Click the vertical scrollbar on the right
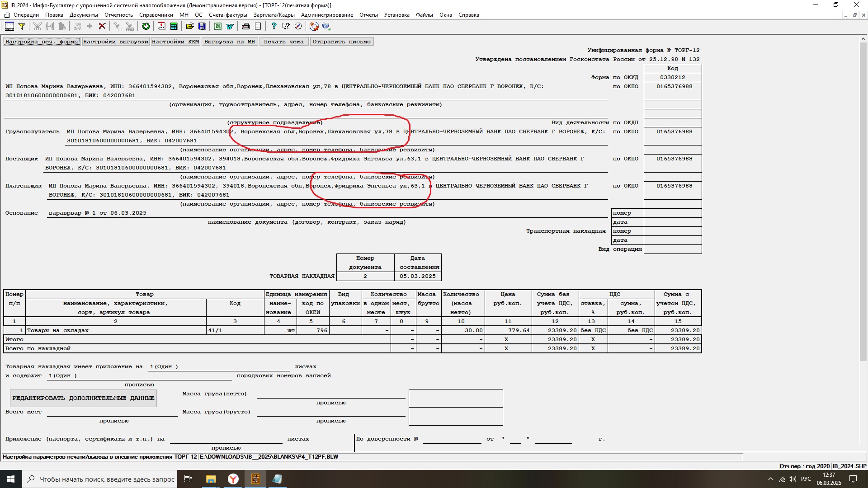 pyautogui.click(x=863, y=203)
